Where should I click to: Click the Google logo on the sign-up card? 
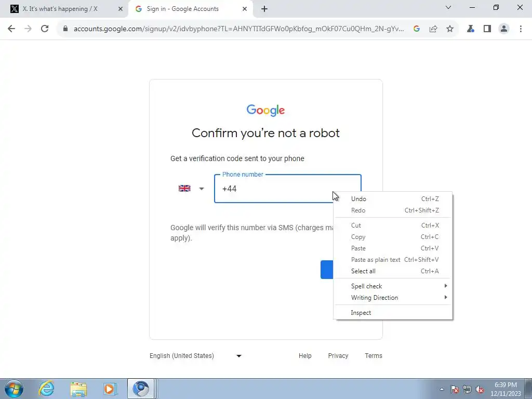pyautogui.click(x=265, y=110)
